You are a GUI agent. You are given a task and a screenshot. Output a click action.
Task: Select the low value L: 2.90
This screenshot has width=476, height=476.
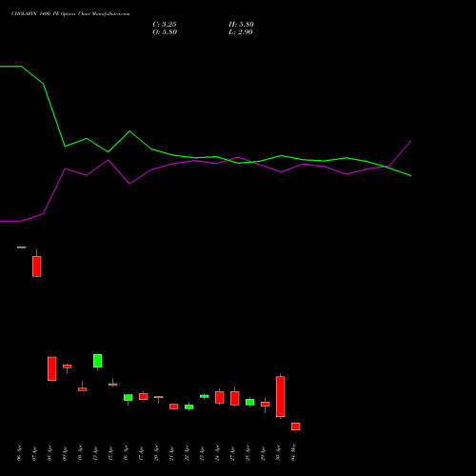241,32
